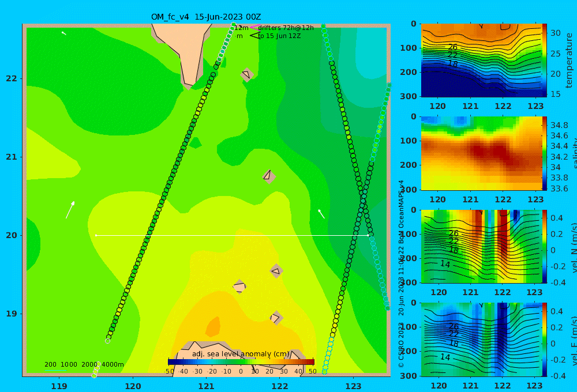Click the white current arrow near 122.6E 20.3N
Screen dimensions: 577x392
click(321, 214)
